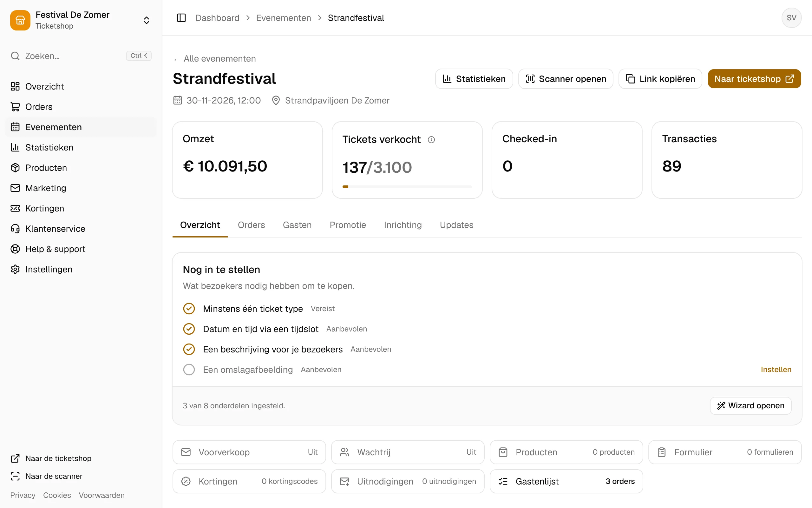Open the Formulier card
812x508 pixels.
click(725, 452)
